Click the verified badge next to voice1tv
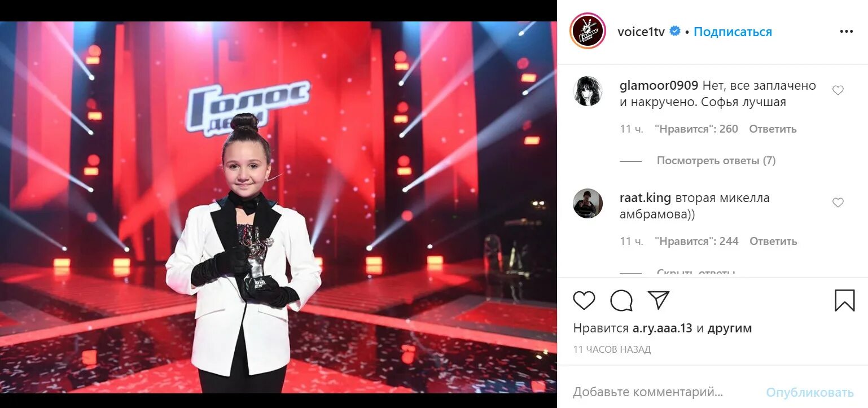868x408 pixels. (x=674, y=32)
